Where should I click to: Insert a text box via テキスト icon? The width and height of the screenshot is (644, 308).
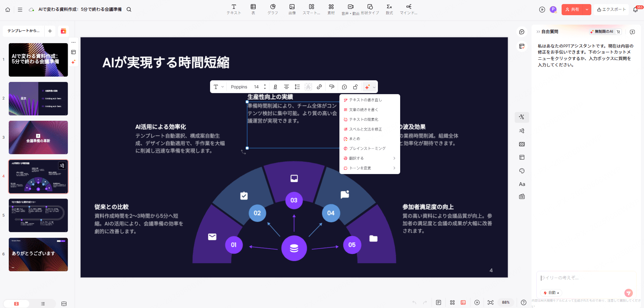pos(233,9)
